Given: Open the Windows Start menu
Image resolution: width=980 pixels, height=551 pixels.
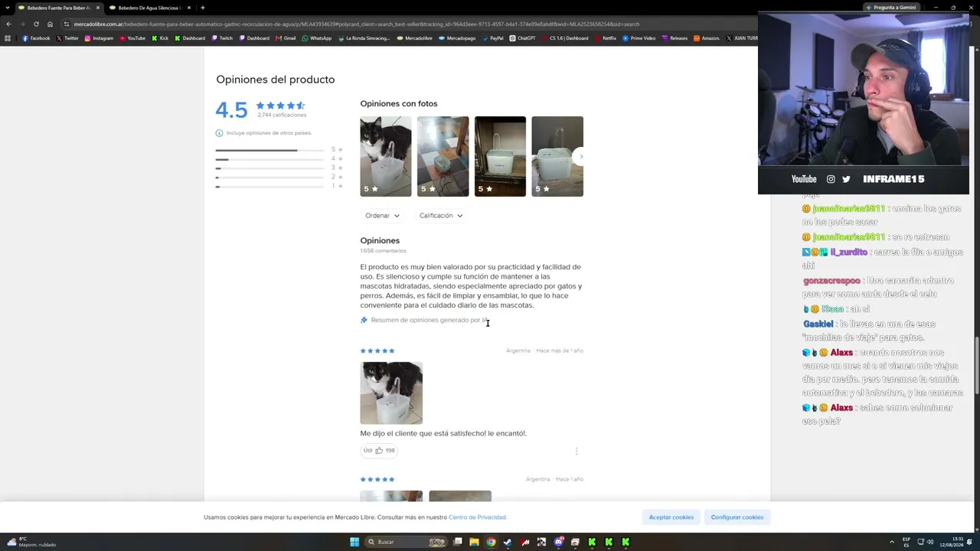Looking at the screenshot, I should [354, 542].
